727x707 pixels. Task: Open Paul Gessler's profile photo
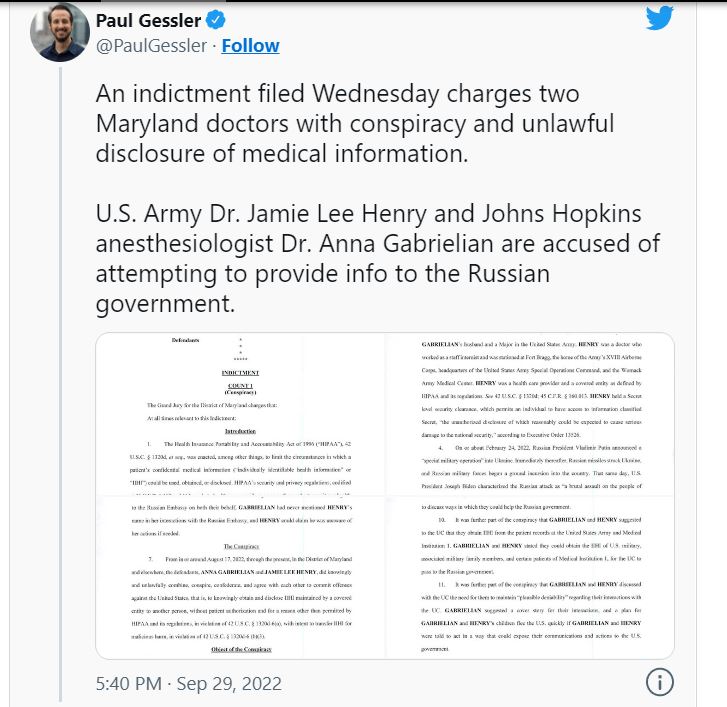pos(59,33)
